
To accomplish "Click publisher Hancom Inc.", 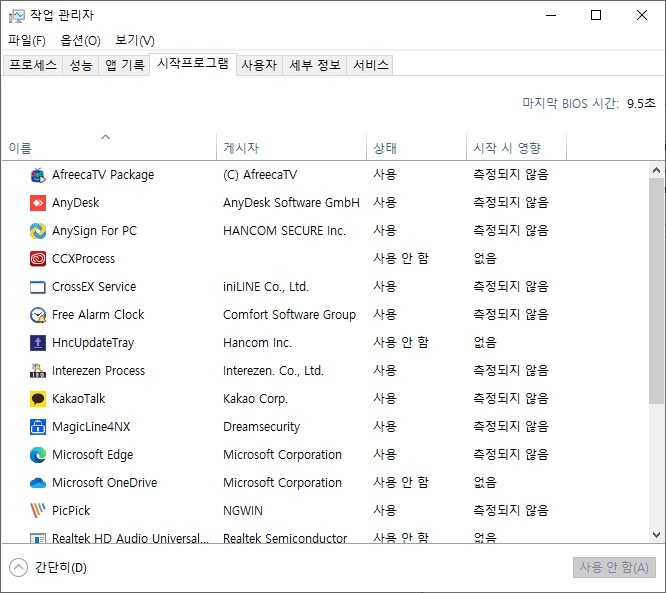I will pos(257,343).
